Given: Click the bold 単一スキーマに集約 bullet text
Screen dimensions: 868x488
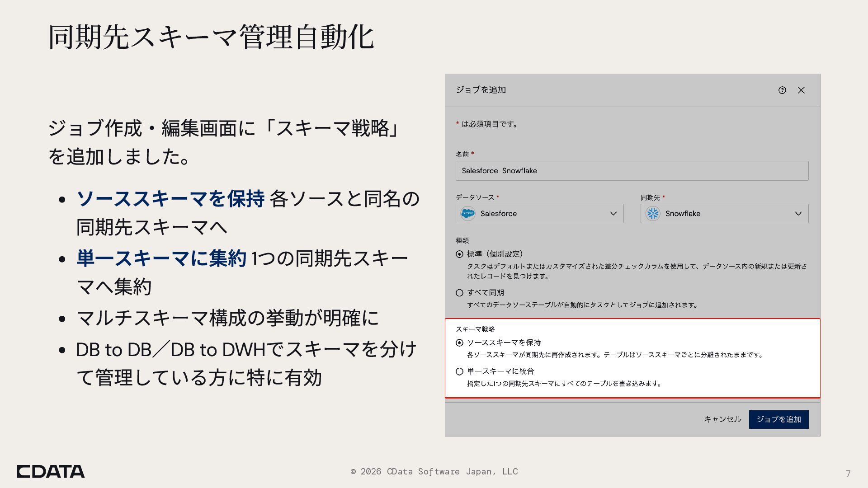Looking at the screenshot, I should pyautogui.click(x=161, y=258).
